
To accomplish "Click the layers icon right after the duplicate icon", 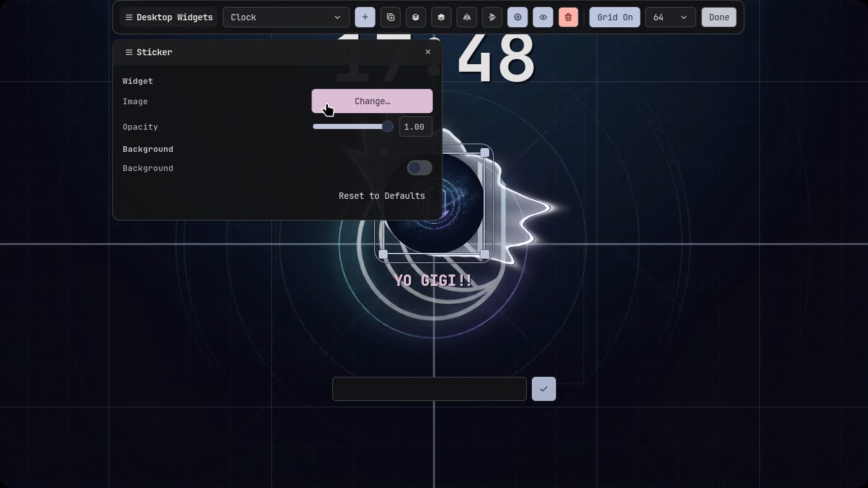I will click(416, 17).
